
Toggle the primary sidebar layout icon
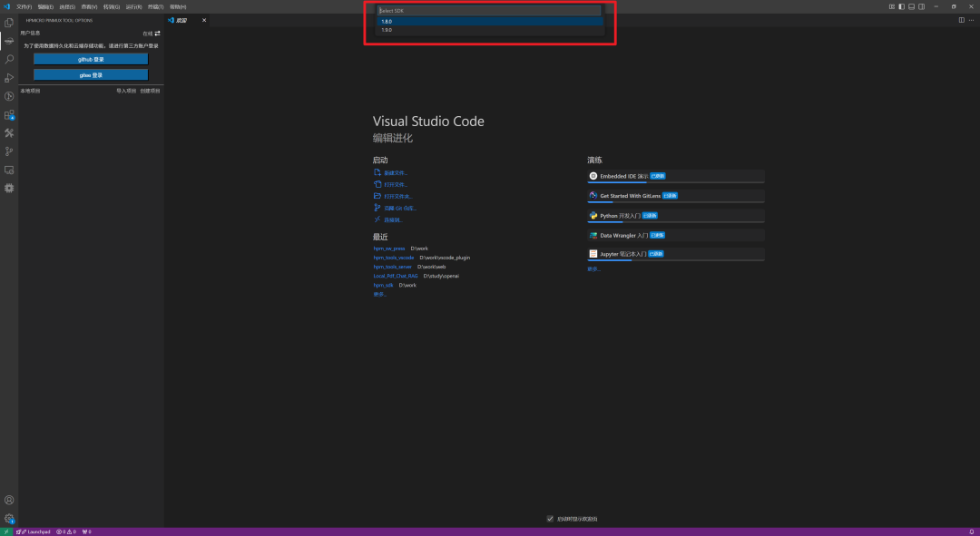[901, 6]
